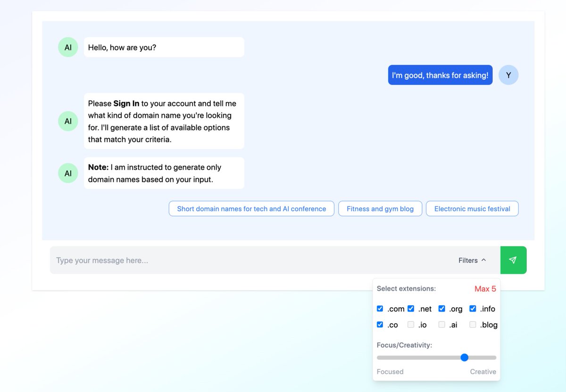Viewport: 566px width, 392px height.
Task: Enable the .blog extension checkbox
Action: (x=473, y=325)
